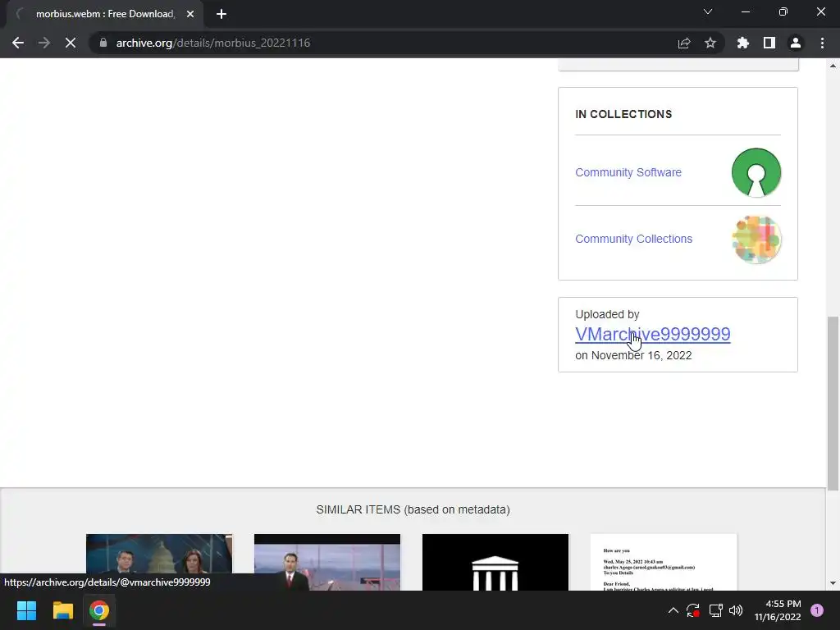This screenshot has height=630, width=840.
Task: Click the scrollbar up arrow
Action: click(x=833, y=66)
